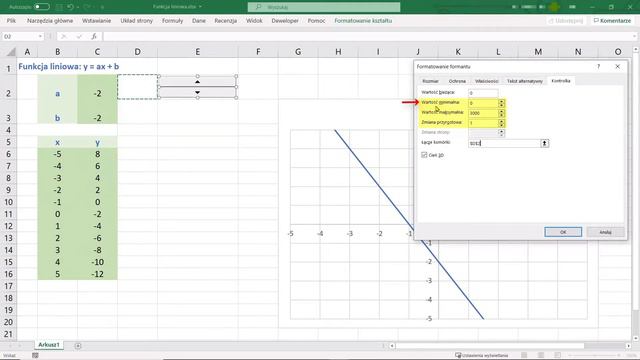Click the horizontal scrollbar right arrow

coord(628,346)
